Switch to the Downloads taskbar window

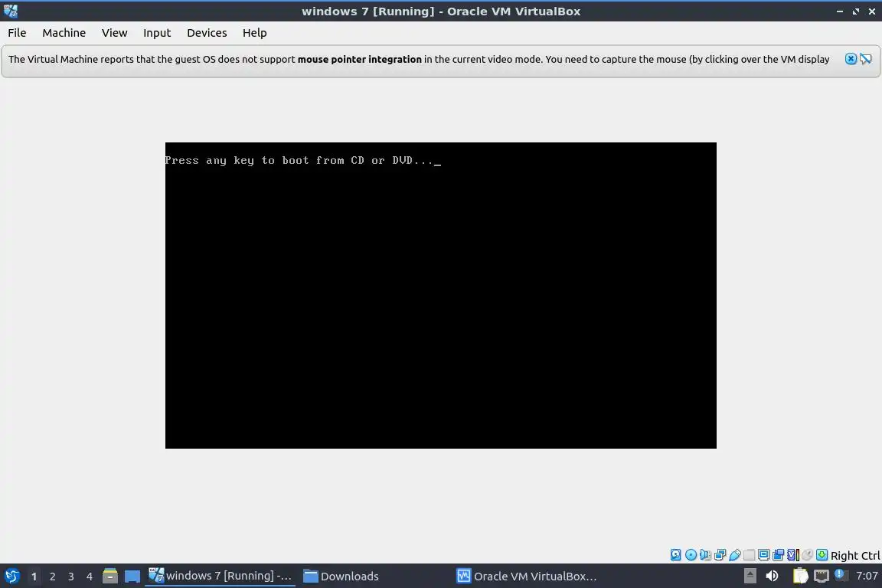pos(341,577)
